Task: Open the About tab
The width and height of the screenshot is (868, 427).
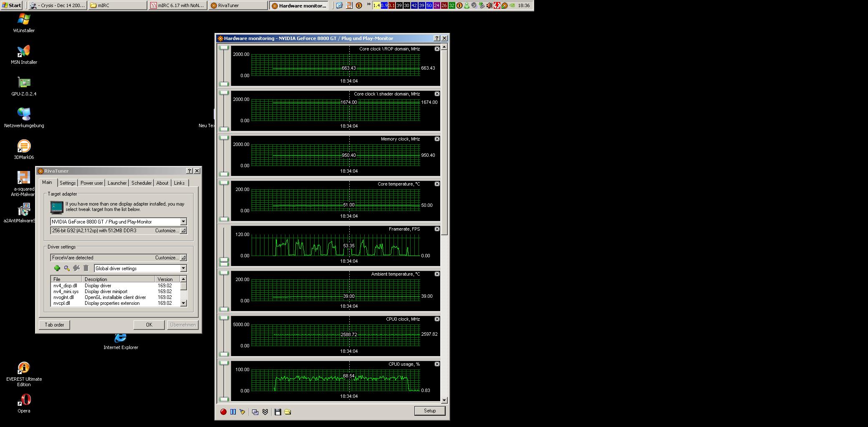Action: [x=162, y=183]
